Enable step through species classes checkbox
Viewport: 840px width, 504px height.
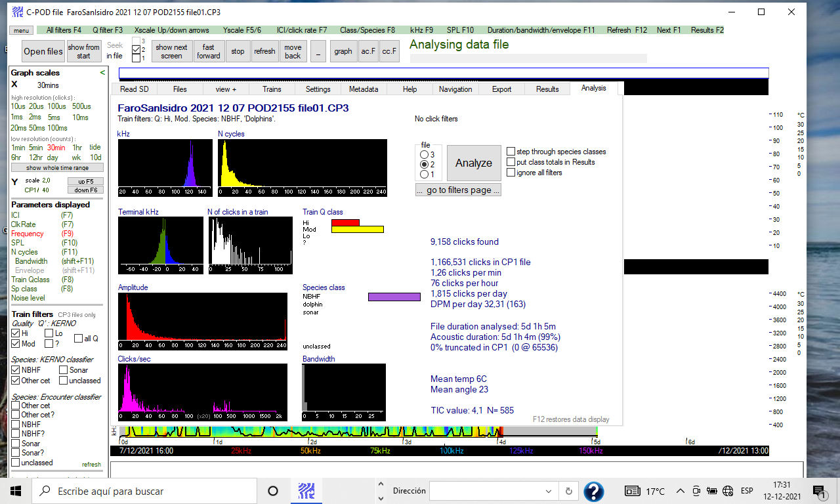[x=511, y=152]
